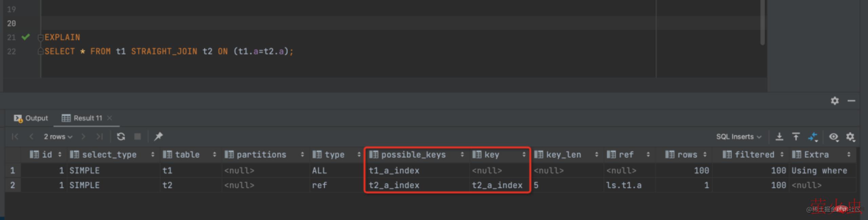Viewport: 868px width, 220px height.
Task: Select the t2_a_index cell in key column
Action: (497, 185)
